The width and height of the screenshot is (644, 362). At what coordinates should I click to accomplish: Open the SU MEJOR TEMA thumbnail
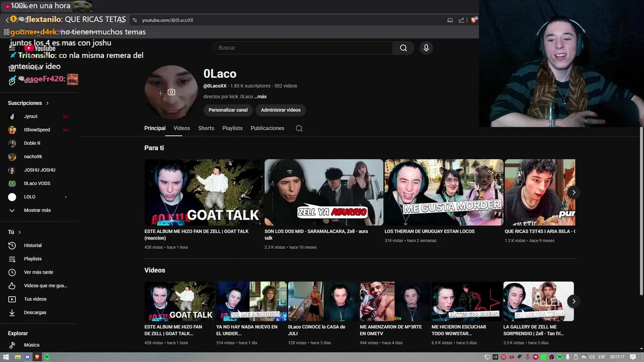click(x=538, y=301)
